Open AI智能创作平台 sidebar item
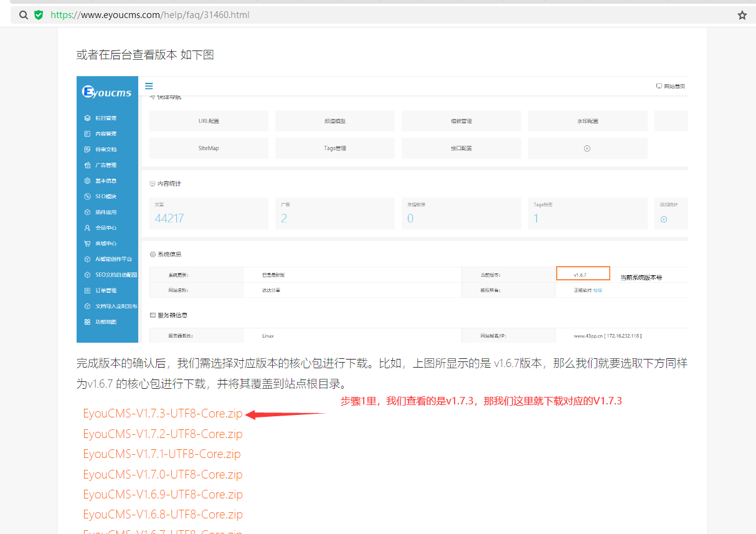 [107, 259]
